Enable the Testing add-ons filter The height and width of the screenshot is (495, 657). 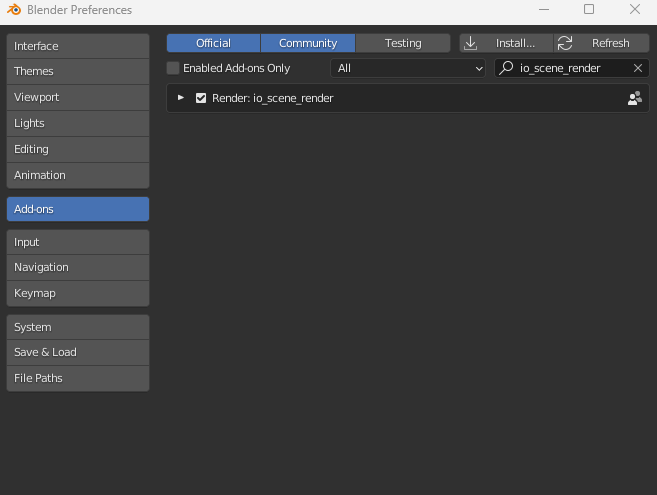(x=403, y=43)
